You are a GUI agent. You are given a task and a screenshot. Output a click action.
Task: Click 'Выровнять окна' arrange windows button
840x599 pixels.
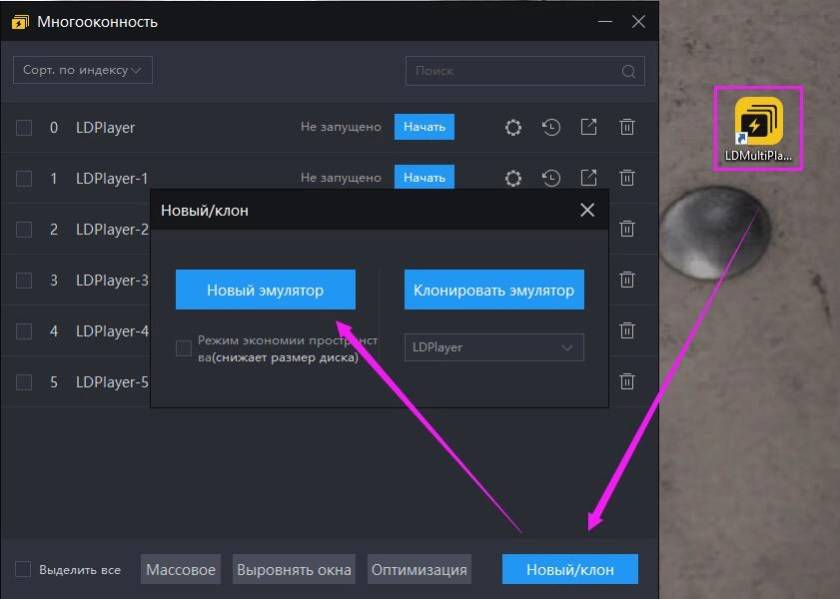click(x=294, y=569)
